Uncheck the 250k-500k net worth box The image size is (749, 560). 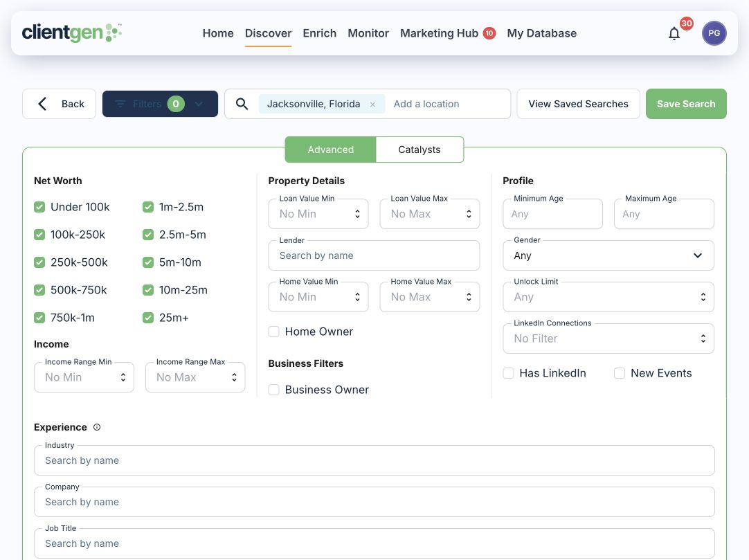point(39,262)
